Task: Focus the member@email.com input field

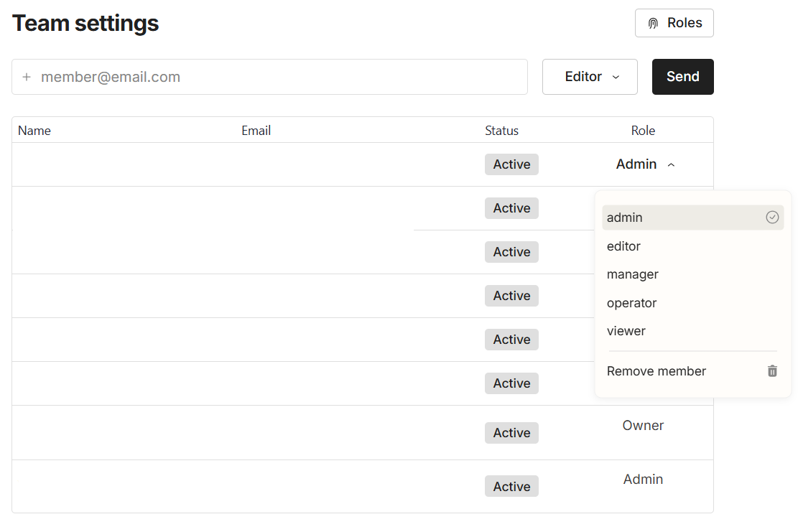Action: pos(280,77)
